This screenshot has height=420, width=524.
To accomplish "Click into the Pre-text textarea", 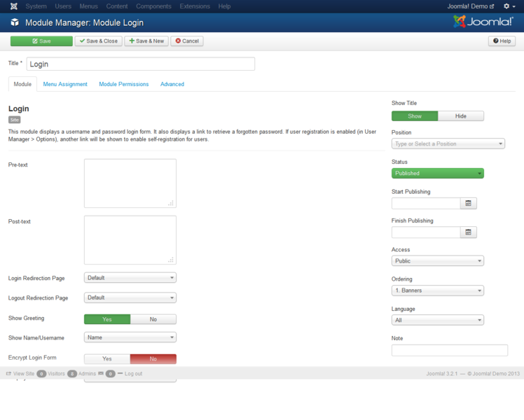I will [x=130, y=183].
